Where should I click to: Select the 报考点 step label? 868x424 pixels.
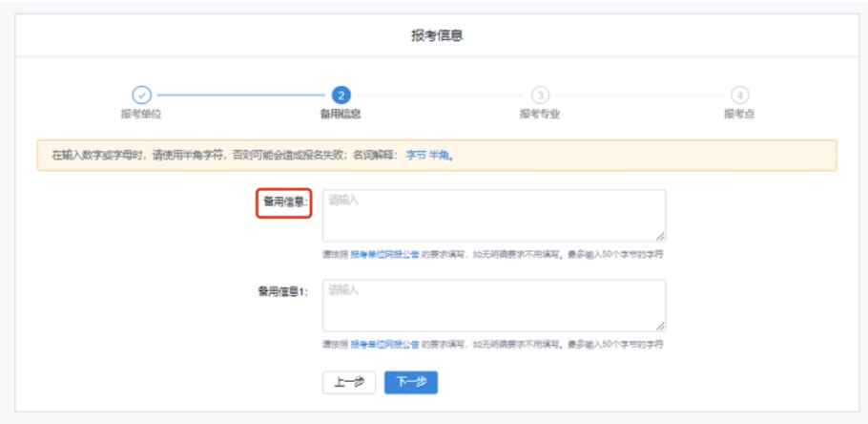(x=739, y=114)
